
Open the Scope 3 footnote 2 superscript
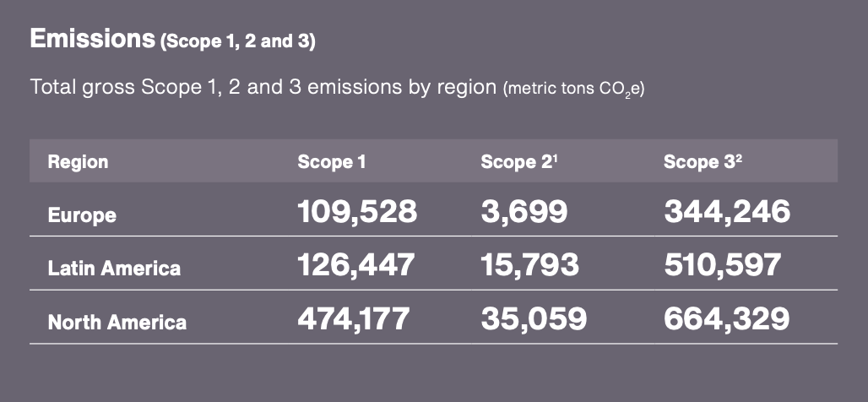pyautogui.click(x=739, y=157)
